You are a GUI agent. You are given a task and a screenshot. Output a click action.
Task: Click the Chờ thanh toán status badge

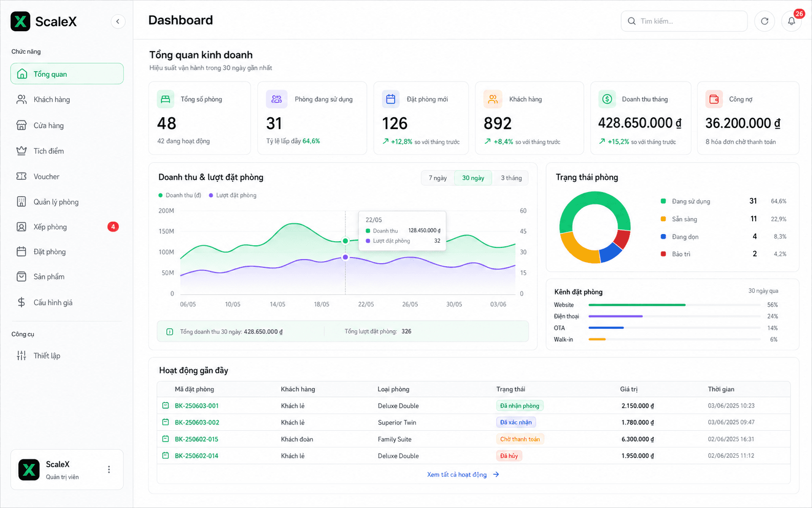coord(520,439)
